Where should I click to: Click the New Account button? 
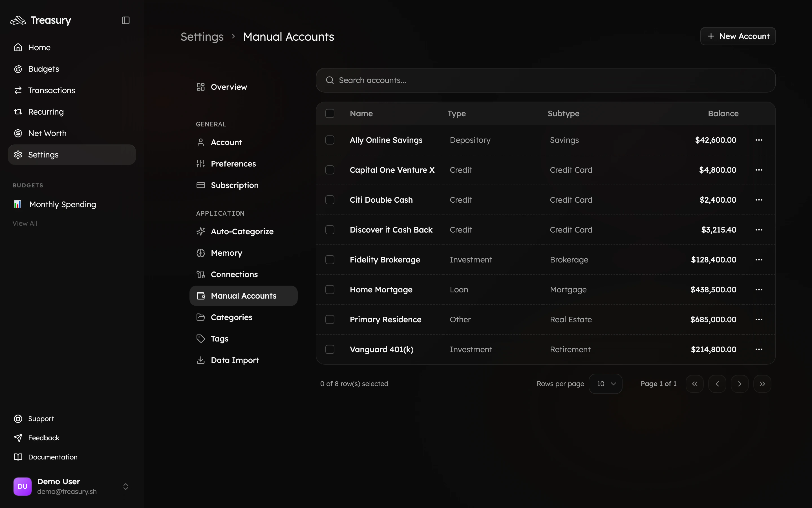[x=738, y=36]
